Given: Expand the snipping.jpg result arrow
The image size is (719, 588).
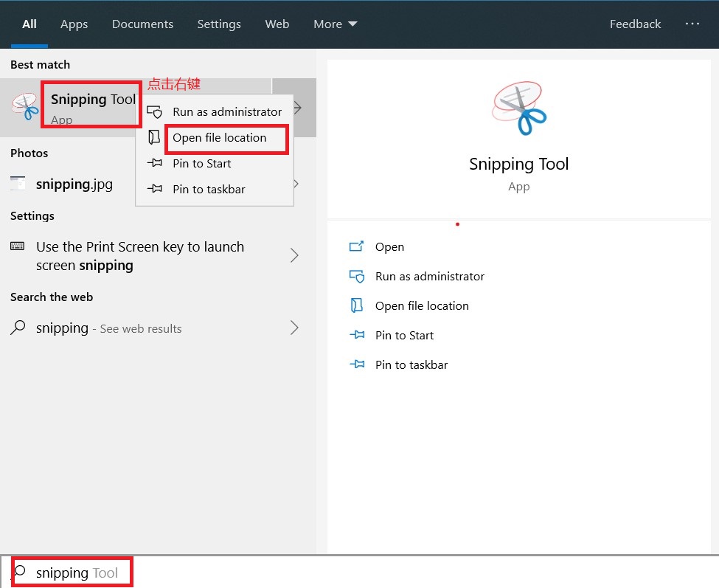Looking at the screenshot, I should pyautogui.click(x=296, y=184).
